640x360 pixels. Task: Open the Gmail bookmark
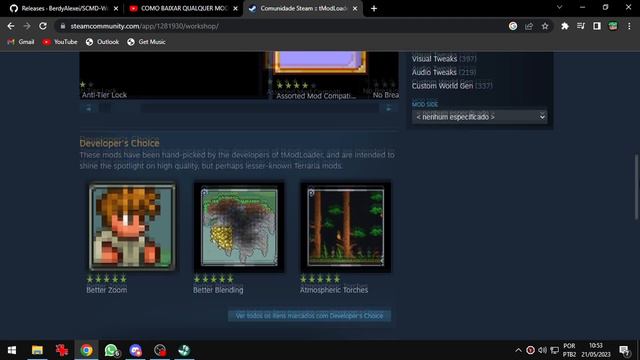[x=21, y=42]
